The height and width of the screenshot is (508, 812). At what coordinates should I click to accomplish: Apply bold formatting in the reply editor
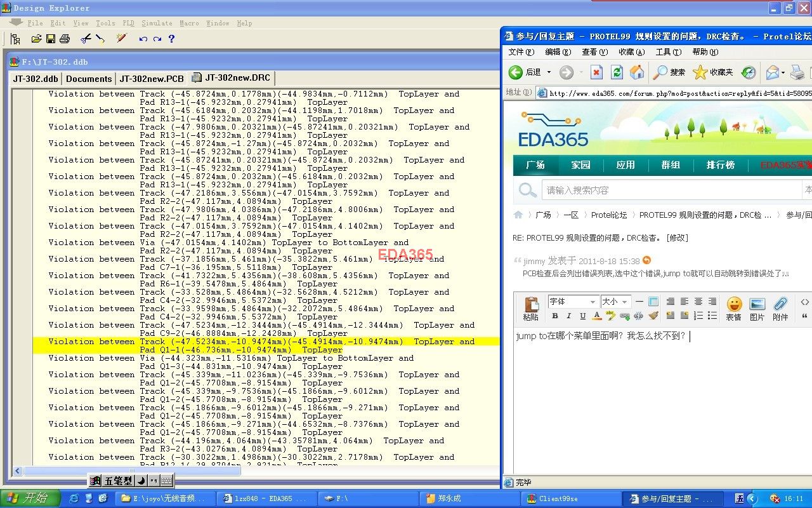point(555,316)
